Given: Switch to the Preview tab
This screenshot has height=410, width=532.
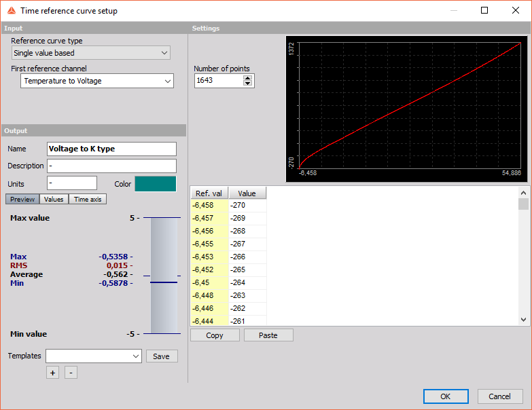Looking at the screenshot, I should [x=22, y=200].
